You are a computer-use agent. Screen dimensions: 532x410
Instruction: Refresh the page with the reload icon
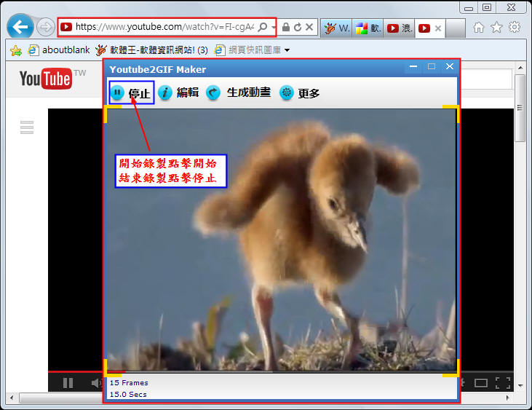tap(298, 28)
